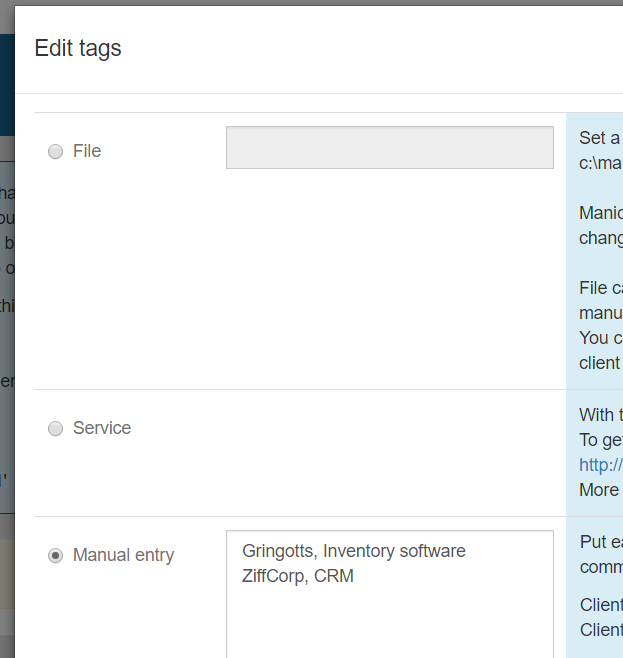Place cursor on "ZiffCorp, CRM" line
623x658 pixels.
click(x=297, y=576)
